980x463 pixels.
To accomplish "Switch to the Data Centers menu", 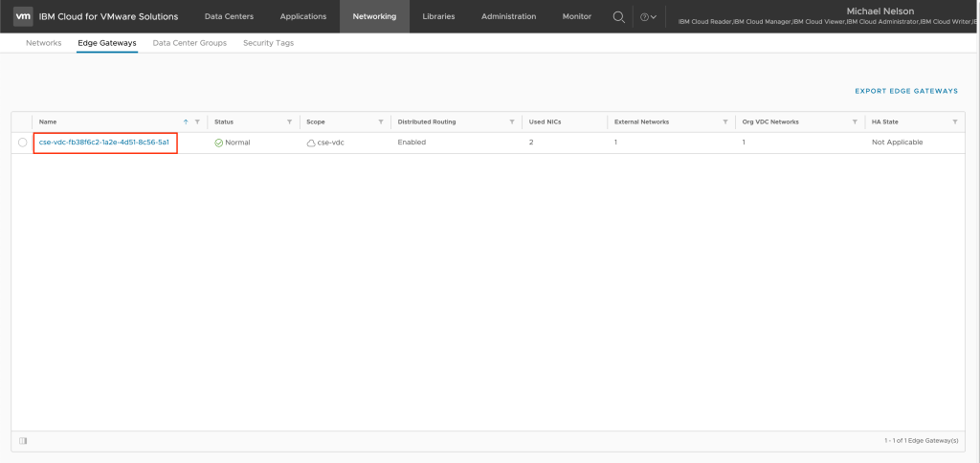I will click(228, 16).
